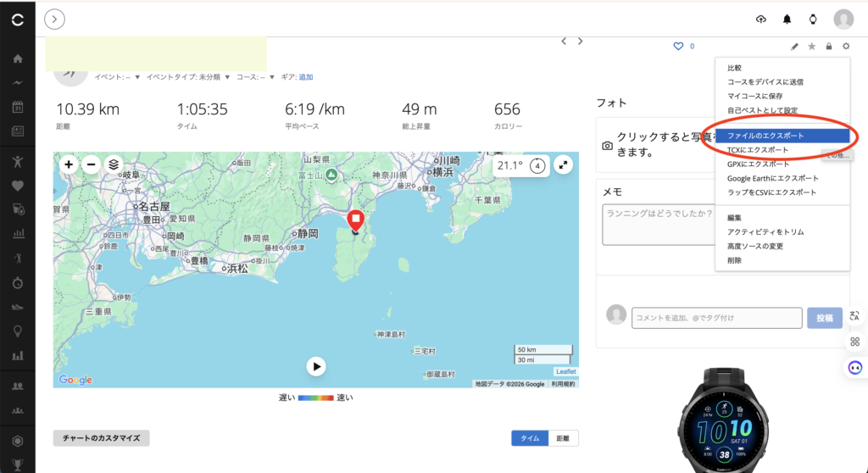This screenshot has width=868, height=473.
Task: Open the gear shoe icon in sidebar
Action: tap(18, 307)
